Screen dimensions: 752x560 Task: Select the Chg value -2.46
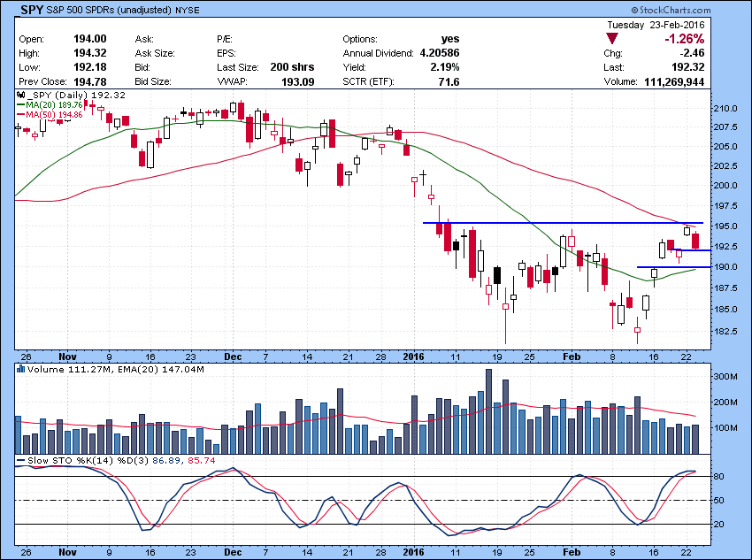(691, 53)
